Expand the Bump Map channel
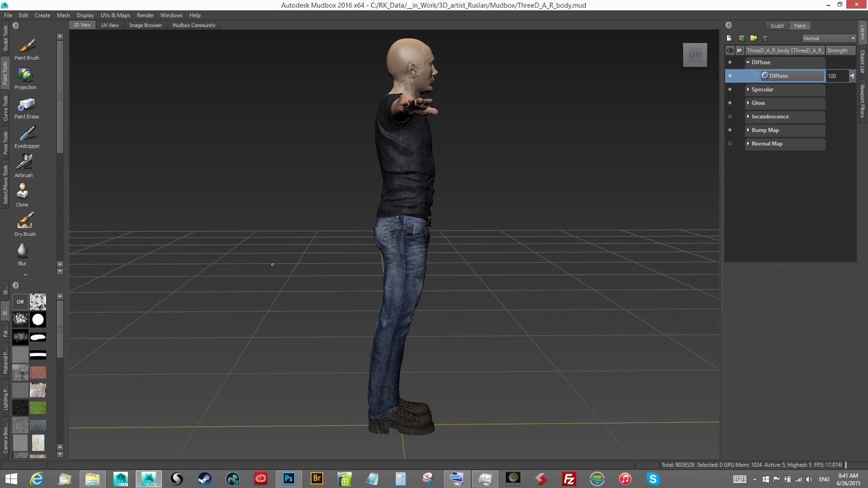868x488 pixels. pyautogui.click(x=748, y=130)
